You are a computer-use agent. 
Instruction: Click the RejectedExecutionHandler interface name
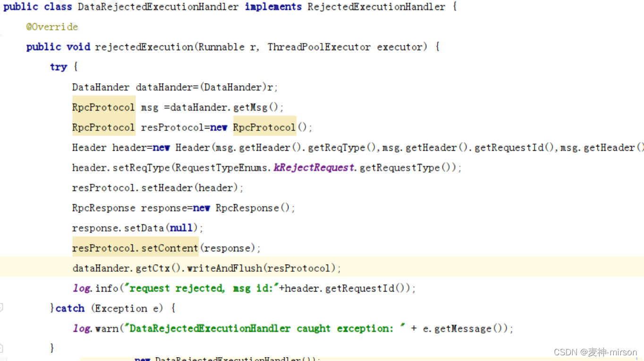click(376, 7)
